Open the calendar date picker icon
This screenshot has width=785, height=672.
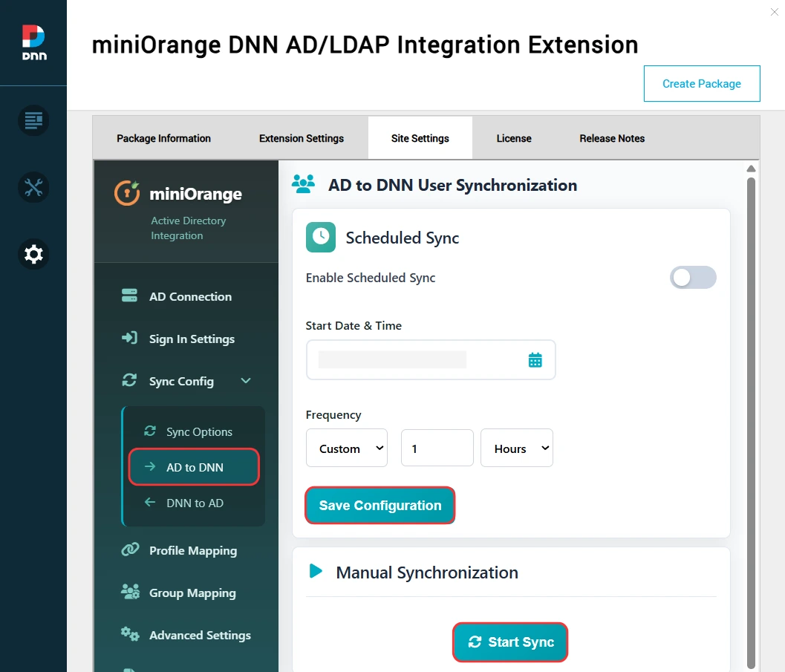point(535,360)
